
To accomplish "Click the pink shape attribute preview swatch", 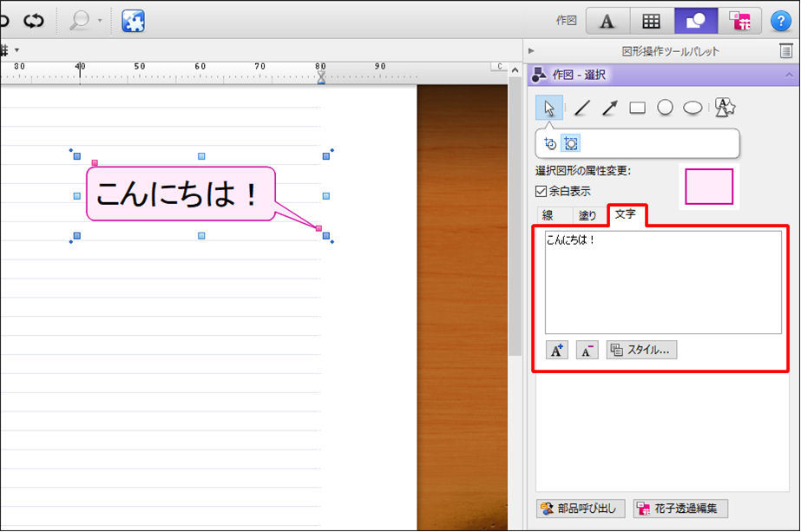I will (709, 187).
